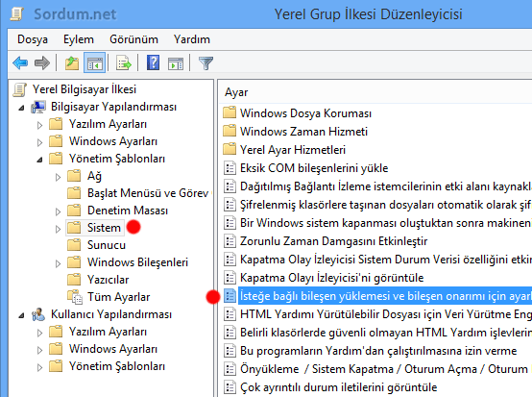This screenshot has height=397, width=532.
Task: Collapse the Bilgisayar Yapılandırması node
Action: point(22,108)
